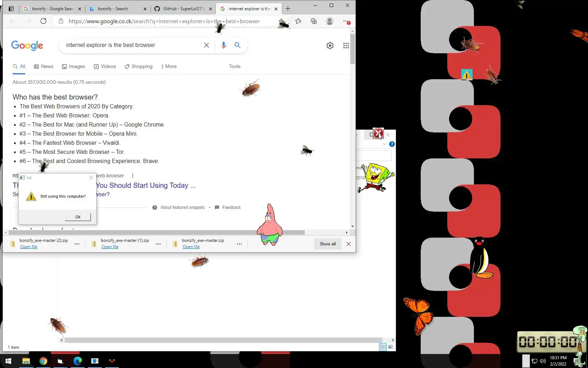Screen dimensions: 588x368
Task: Switch File Explorer to large icons view
Action: [x=391, y=347]
